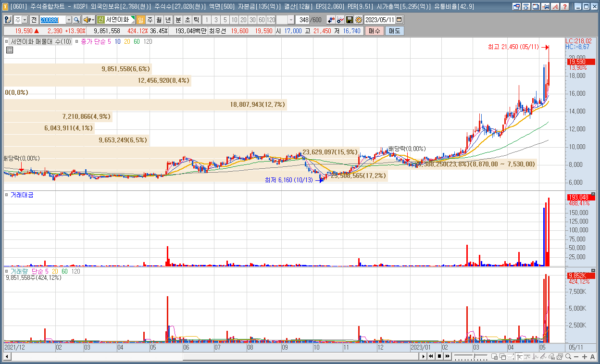Click the small grid icon under 매물대 label
600x364 pixels.
9,50
